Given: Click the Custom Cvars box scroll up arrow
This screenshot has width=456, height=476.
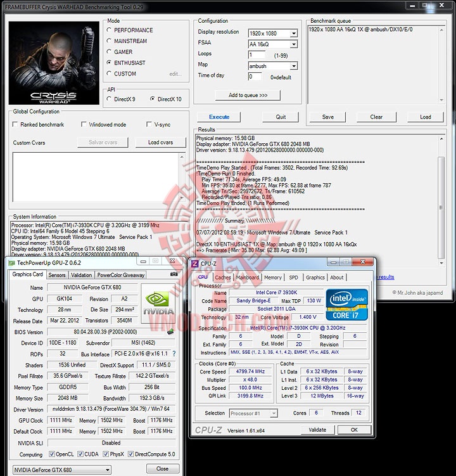Looking at the screenshot, I should point(182,157).
